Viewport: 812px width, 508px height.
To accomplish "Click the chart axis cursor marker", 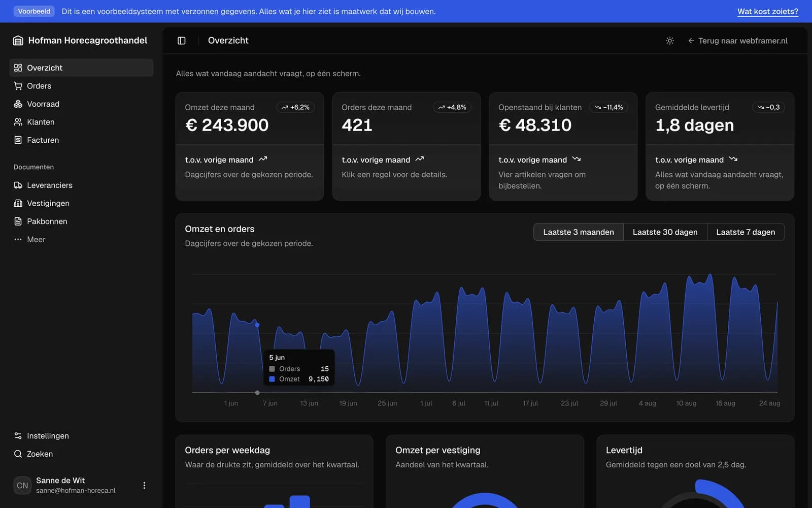I will [257, 393].
